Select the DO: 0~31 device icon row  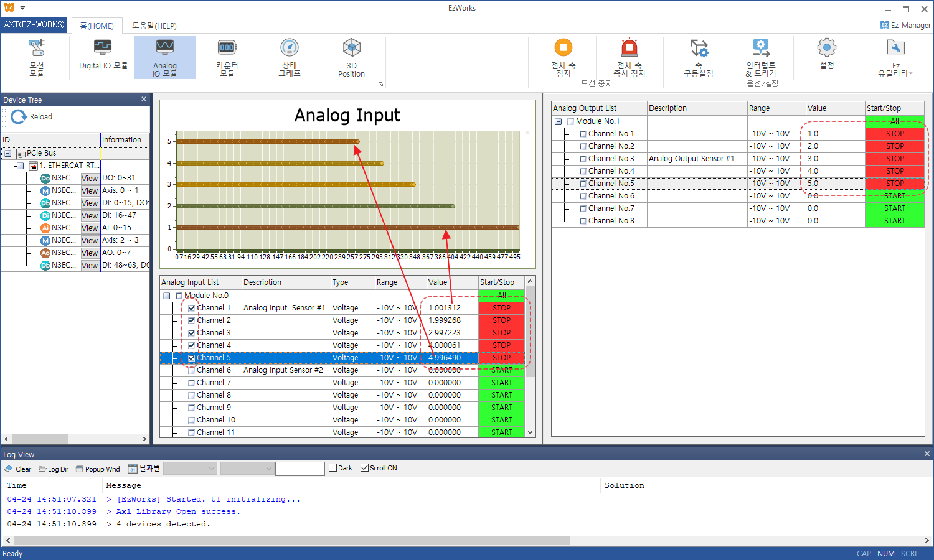coord(45,178)
